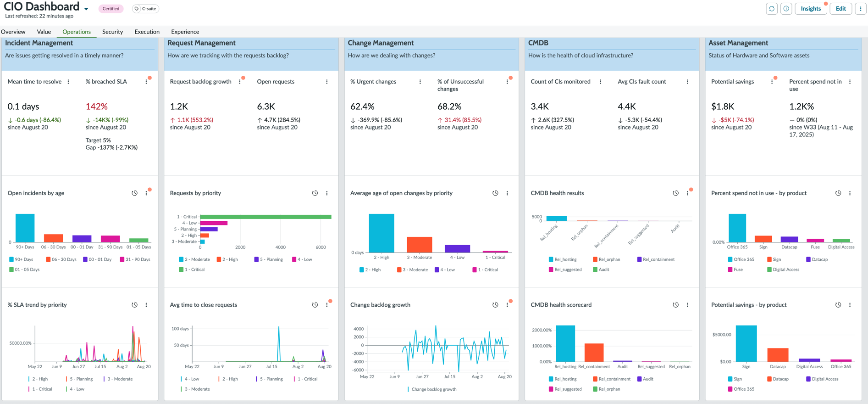The height and width of the screenshot is (404, 868).
Task: Toggle 2 - High legend in SLA trend
Action: [x=38, y=379]
